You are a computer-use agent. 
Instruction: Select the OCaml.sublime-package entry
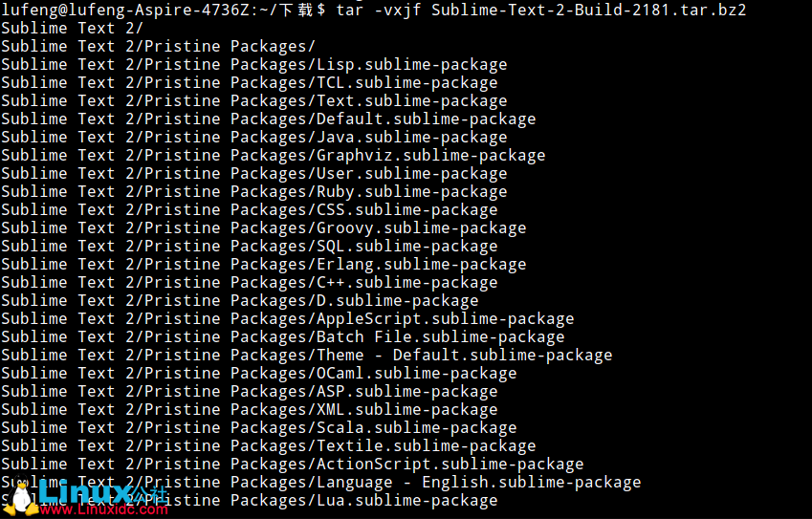tap(416, 373)
